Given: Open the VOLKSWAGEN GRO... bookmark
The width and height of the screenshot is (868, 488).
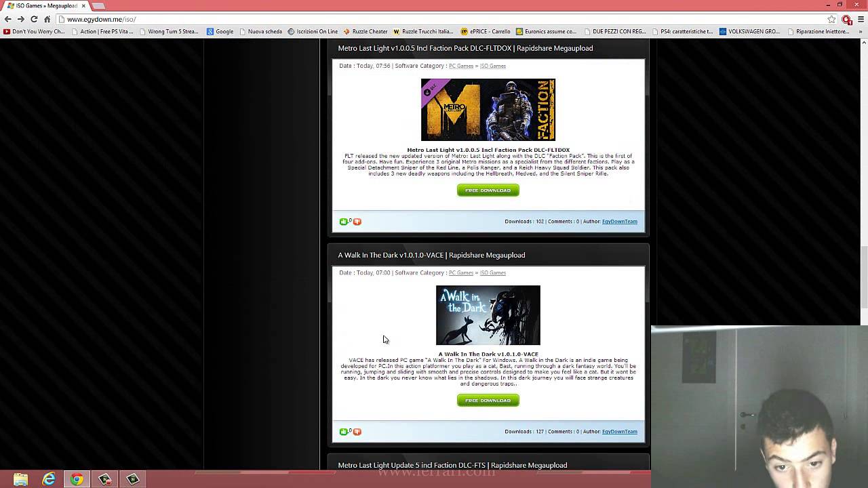Looking at the screenshot, I should pos(750,31).
